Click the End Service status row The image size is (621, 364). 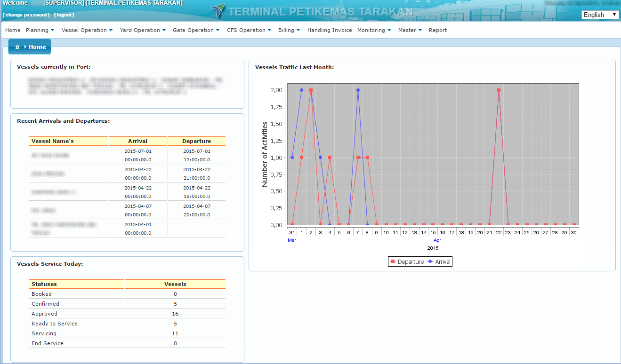pyautogui.click(x=127, y=343)
